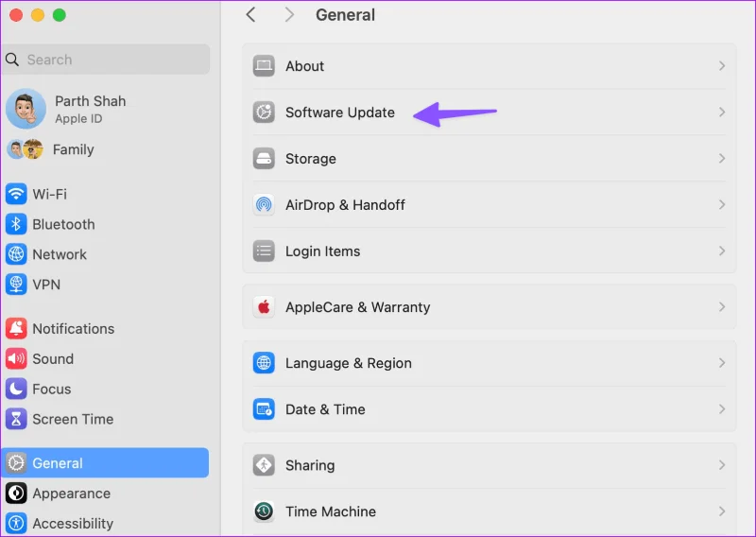Screen dimensions: 756x537
Task: Expand the About row chevron
Action: click(722, 66)
